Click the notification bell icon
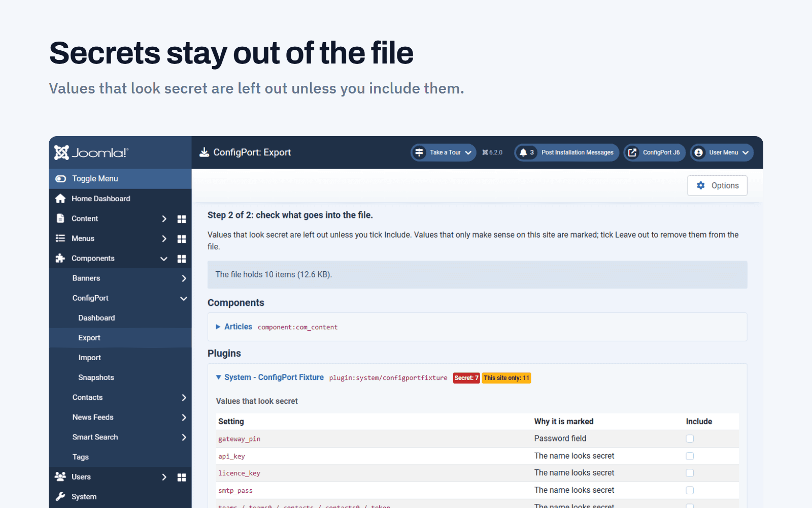The image size is (812, 508). (523, 152)
